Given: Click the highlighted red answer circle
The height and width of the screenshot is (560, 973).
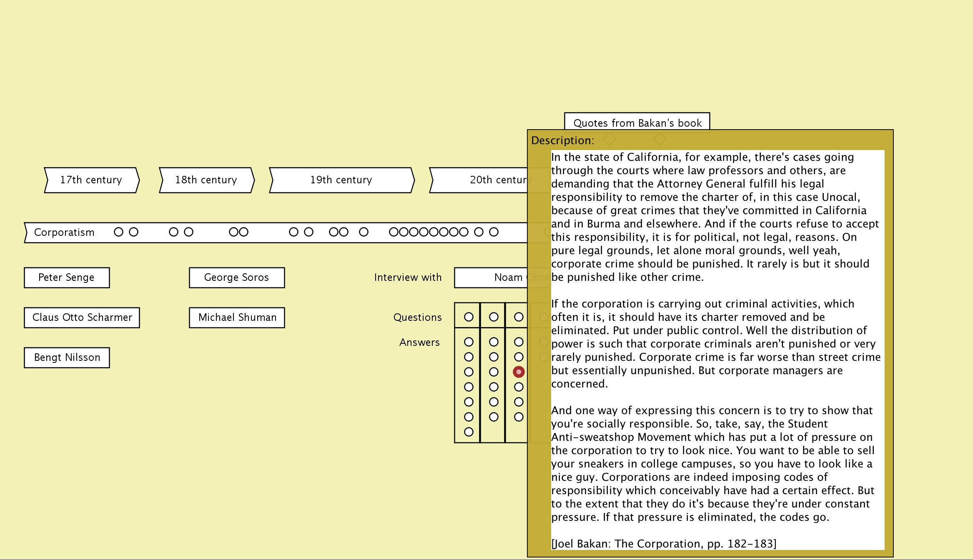Looking at the screenshot, I should point(519,372).
